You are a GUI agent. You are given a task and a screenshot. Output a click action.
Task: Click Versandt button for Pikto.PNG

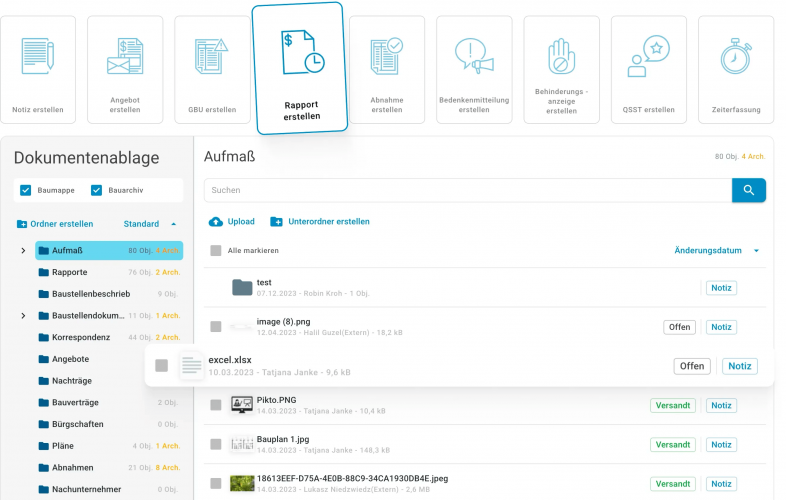pos(673,405)
